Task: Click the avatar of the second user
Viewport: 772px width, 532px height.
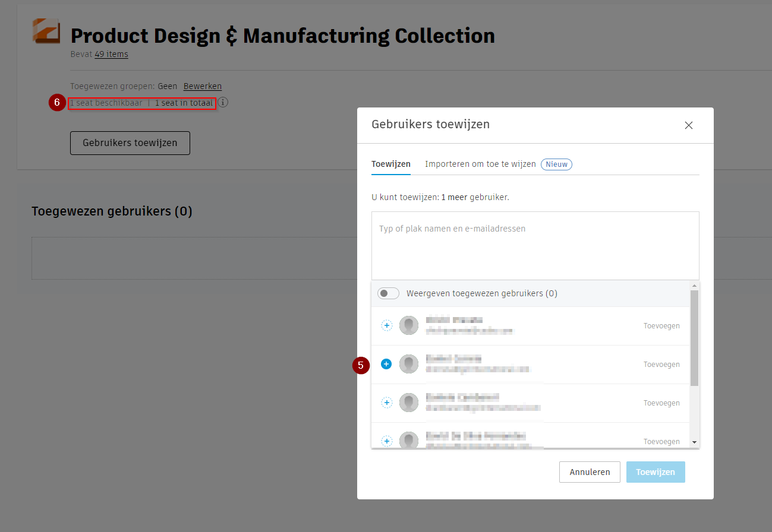Action: click(x=409, y=364)
